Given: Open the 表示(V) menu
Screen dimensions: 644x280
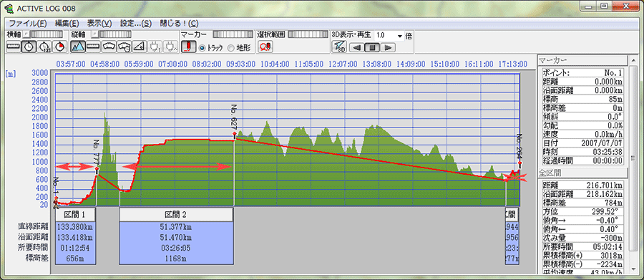Looking at the screenshot, I should coord(99,23).
